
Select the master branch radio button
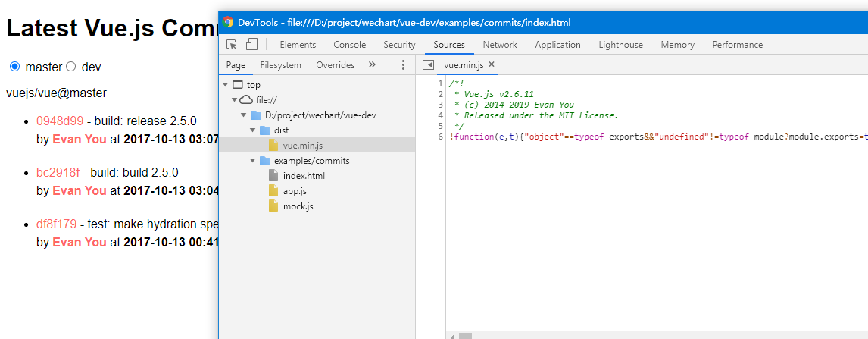(x=14, y=67)
